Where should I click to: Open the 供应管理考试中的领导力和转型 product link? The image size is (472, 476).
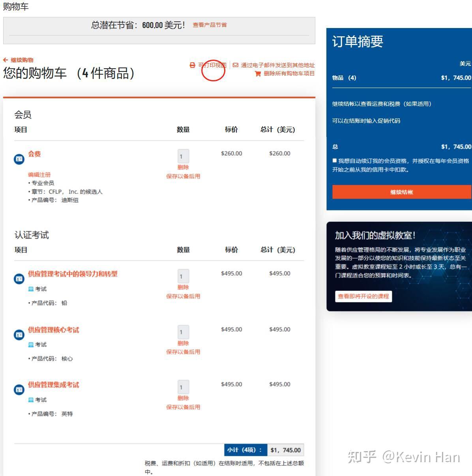point(73,274)
